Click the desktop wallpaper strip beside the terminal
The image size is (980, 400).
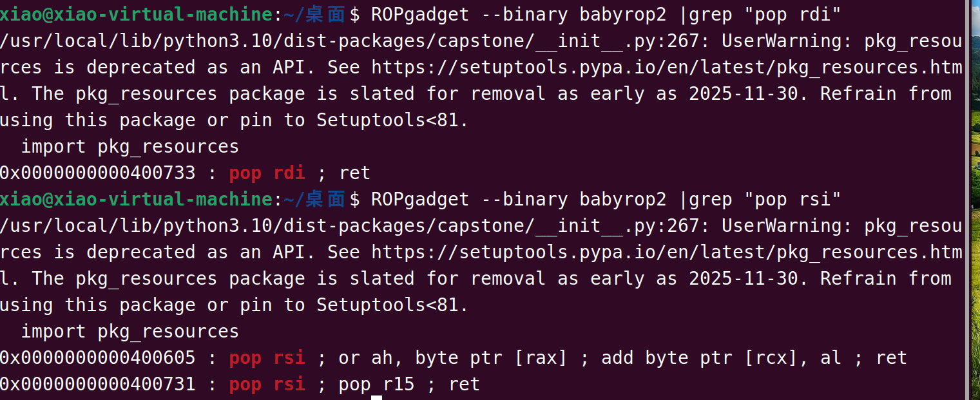pyautogui.click(x=975, y=200)
